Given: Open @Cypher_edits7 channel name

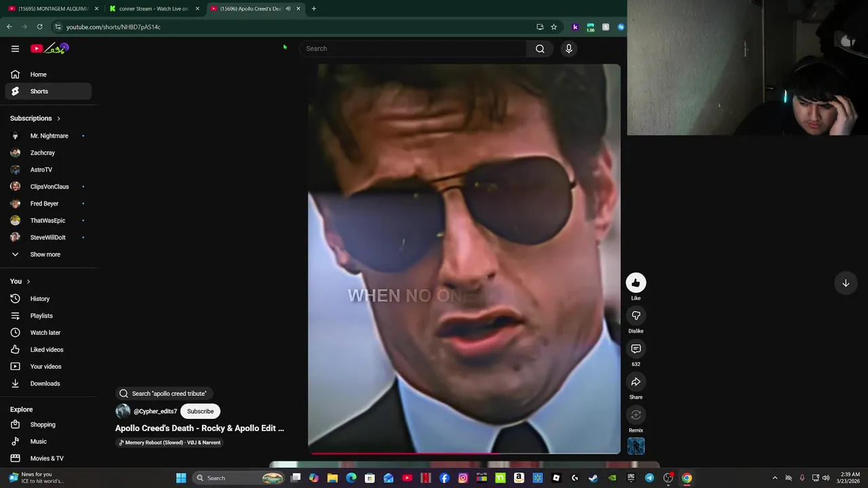Looking at the screenshot, I should [x=155, y=411].
